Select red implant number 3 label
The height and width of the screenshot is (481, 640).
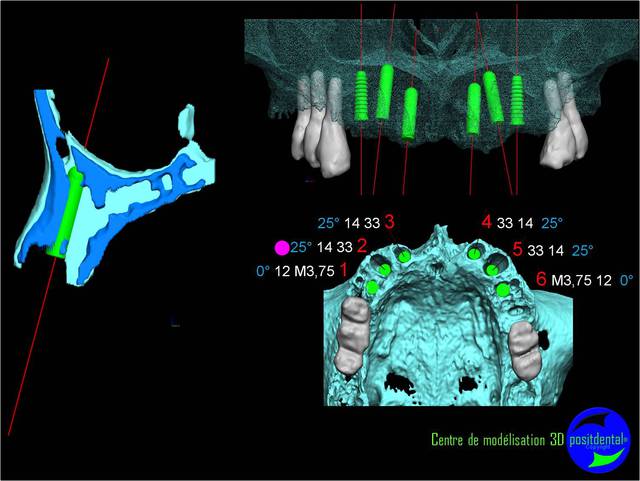pyautogui.click(x=389, y=221)
